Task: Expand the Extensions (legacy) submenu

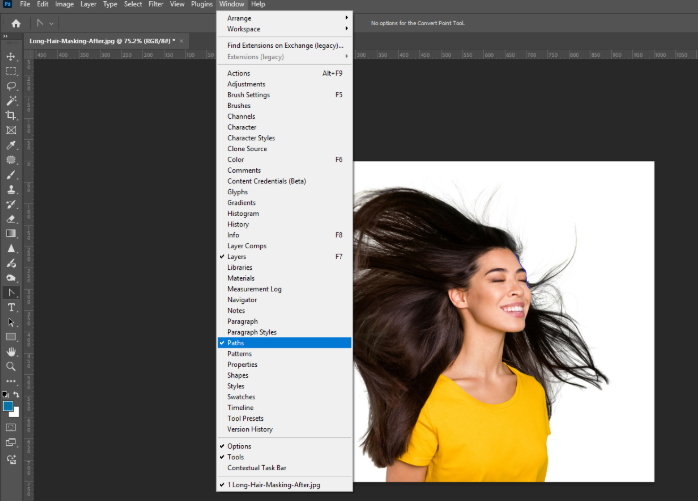Action: tap(284, 57)
